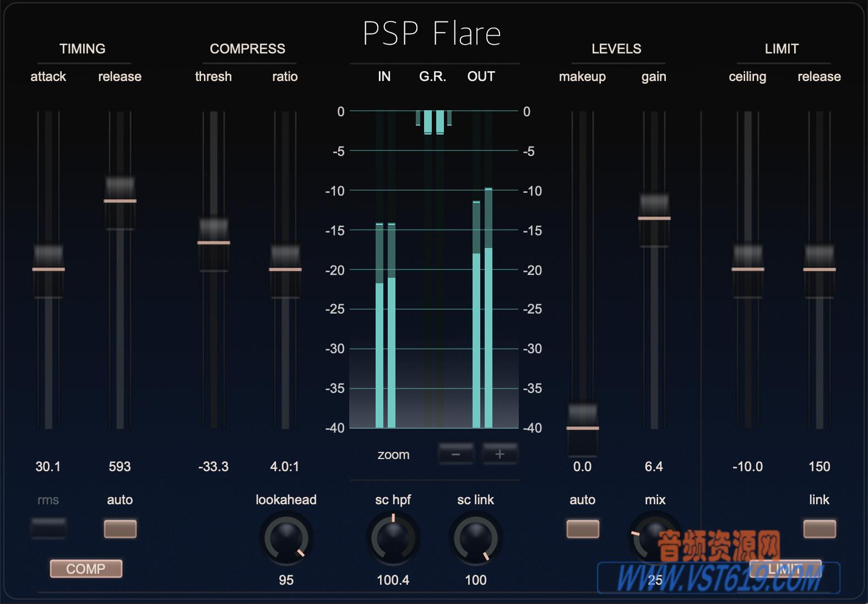Click the LIMIT release slider handle
Viewport: 868px width, 604px height.
tap(820, 270)
